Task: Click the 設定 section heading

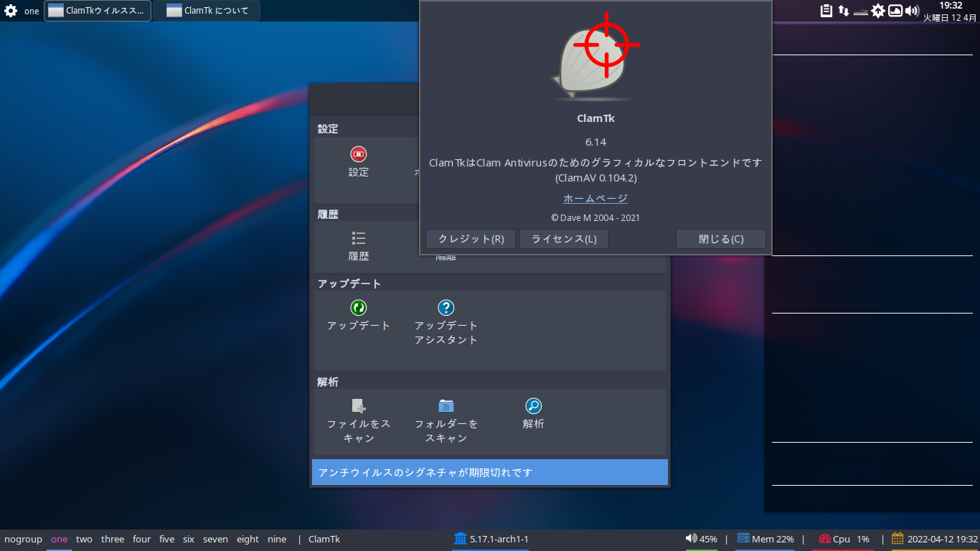Action: click(328, 129)
